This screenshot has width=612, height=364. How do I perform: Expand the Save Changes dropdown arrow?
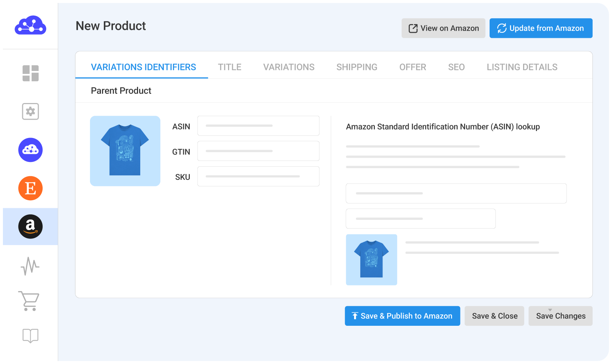point(550,310)
